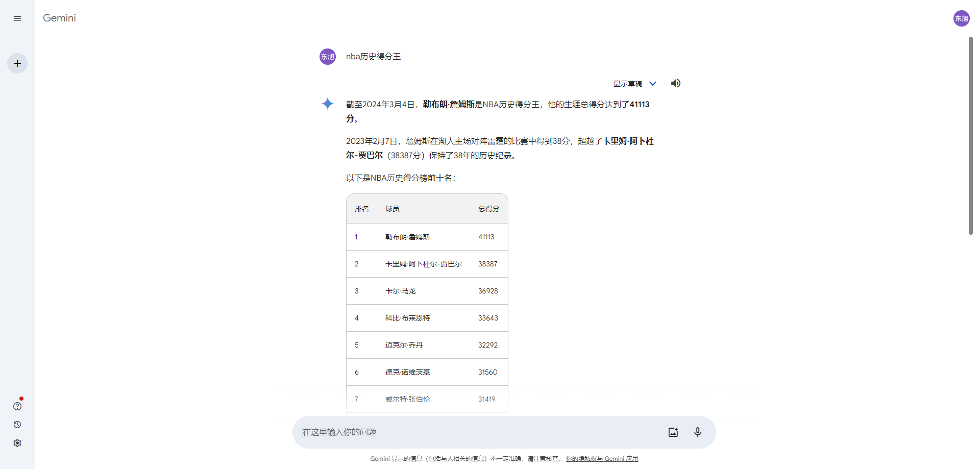Click rank number 1 cell
Screen dimensions: 980x469
point(356,237)
